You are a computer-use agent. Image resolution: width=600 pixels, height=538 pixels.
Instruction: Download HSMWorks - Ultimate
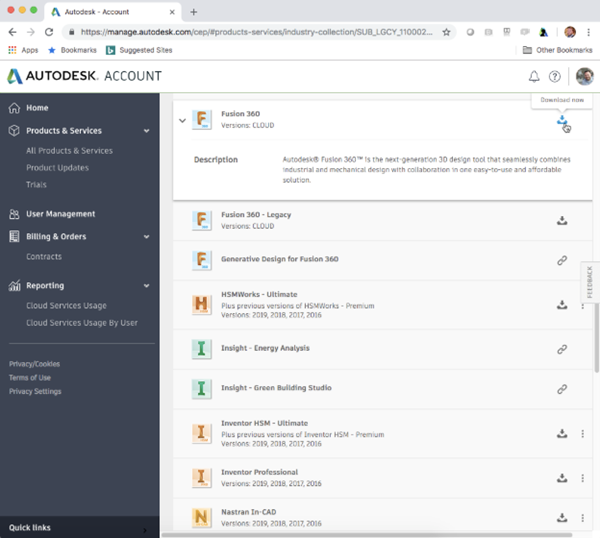point(562,305)
